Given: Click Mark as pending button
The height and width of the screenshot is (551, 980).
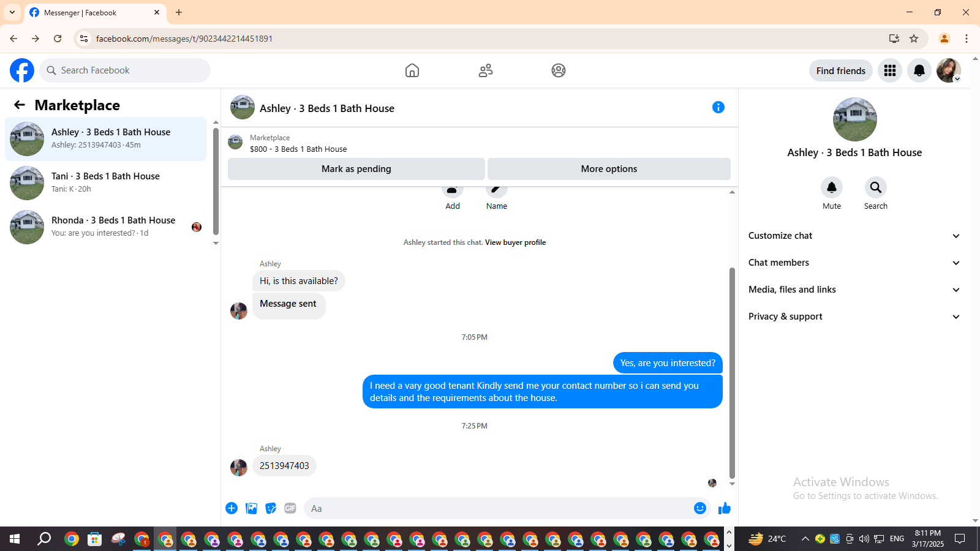Looking at the screenshot, I should pyautogui.click(x=356, y=169).
